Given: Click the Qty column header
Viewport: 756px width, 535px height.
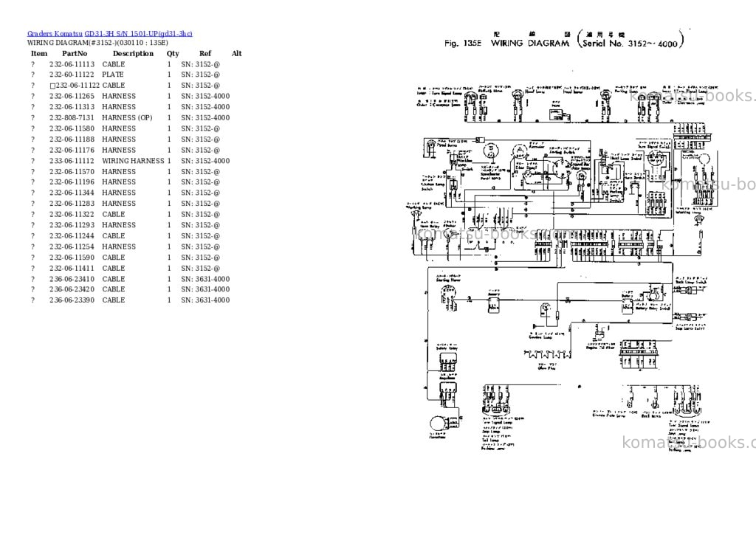Looking at the screenshot, I should [x=173, y=53].
